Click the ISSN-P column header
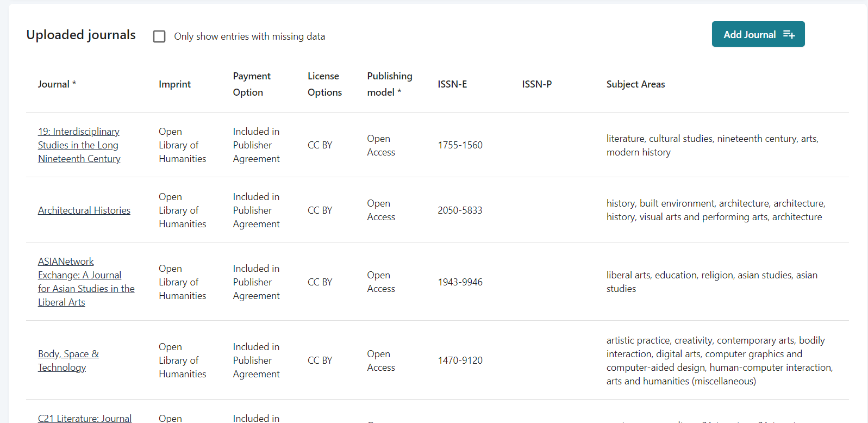 pyautogui.click(x=537, y=84)
